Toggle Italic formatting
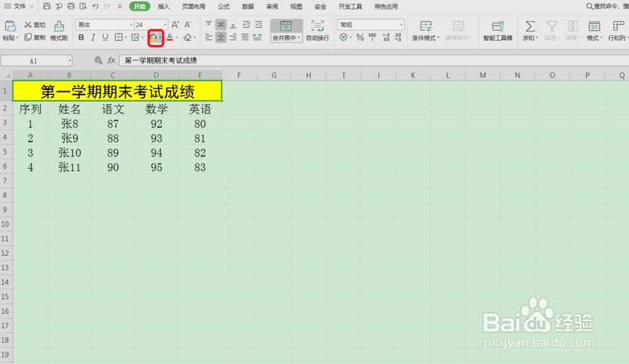 [93, 37]
